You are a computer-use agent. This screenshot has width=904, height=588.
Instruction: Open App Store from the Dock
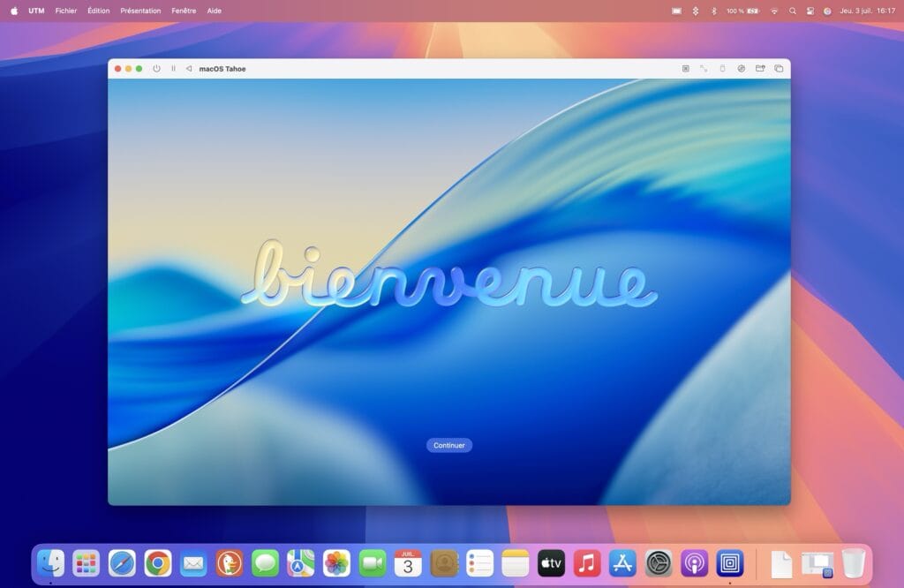(622, 563)
